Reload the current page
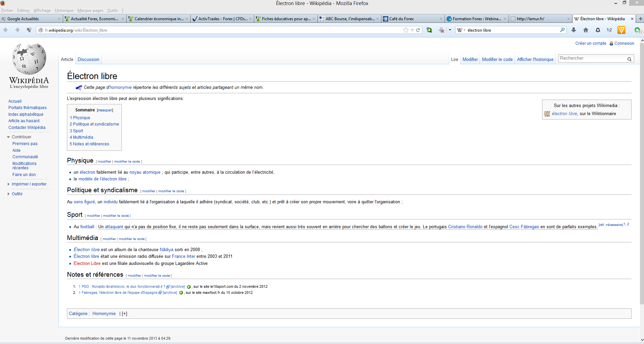644x344 pixels. click(x=418, y=30)
